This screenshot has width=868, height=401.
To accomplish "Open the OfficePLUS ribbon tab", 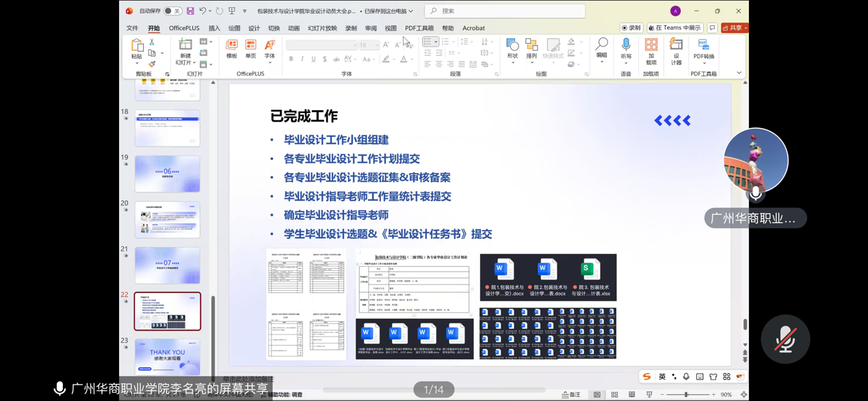I will point(184,28).
